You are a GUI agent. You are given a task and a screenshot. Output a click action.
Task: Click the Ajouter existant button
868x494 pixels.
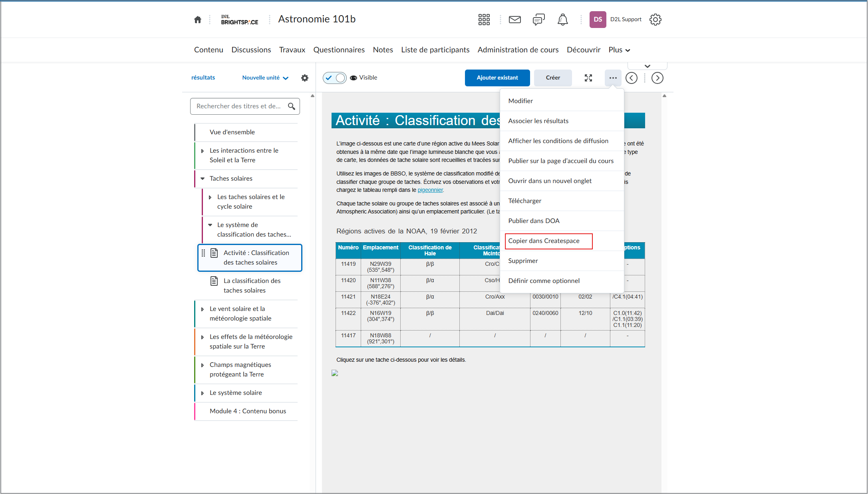click(497, 78)
